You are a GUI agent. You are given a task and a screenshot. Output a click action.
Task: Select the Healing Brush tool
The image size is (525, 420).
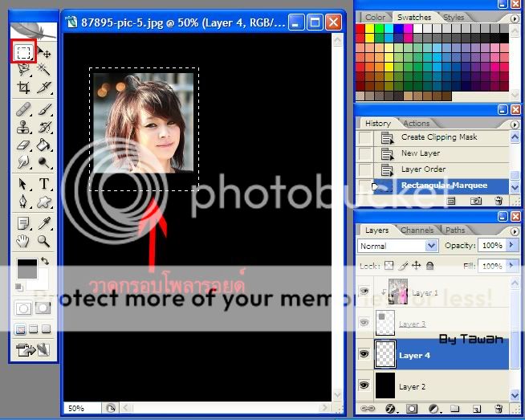tap(23, 109)
